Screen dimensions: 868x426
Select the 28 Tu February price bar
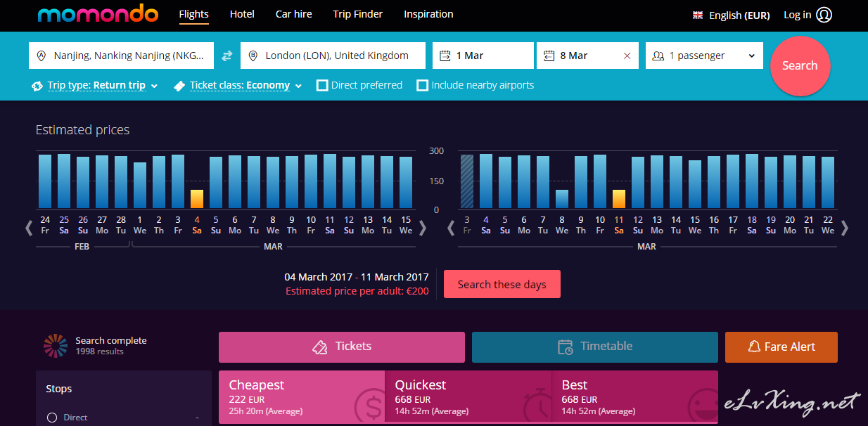click(x=121, y=182)
